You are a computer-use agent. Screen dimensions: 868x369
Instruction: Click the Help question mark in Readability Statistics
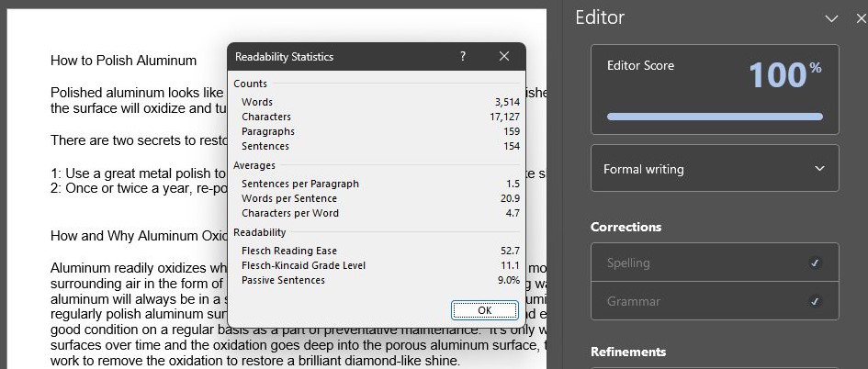(463, 57)
